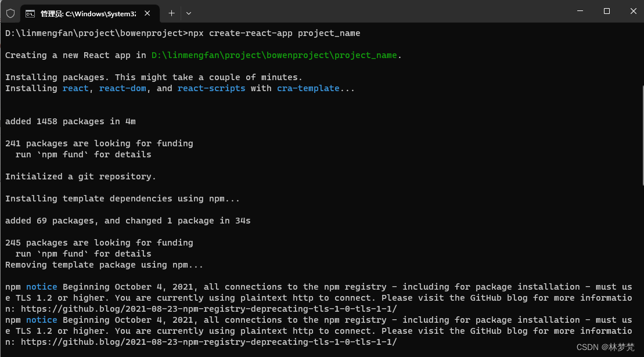Click the shield administrator icon
Screen dimensions: 644x357
(10, 13)
